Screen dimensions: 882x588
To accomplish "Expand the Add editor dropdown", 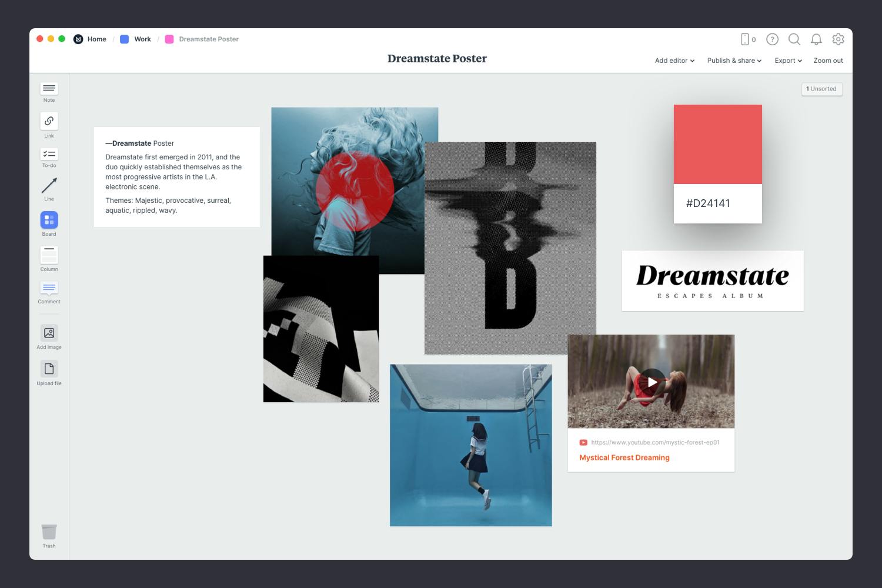I will [x=674, y=61].
